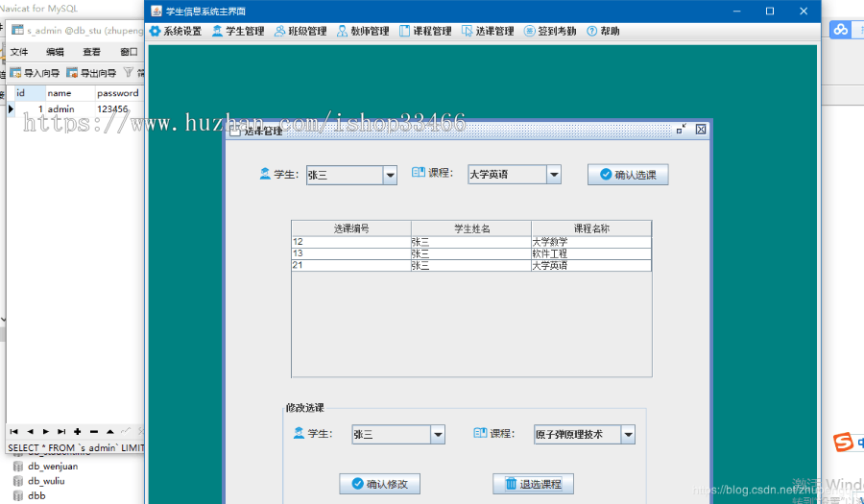Click the password column header in Navicat
The height and width of the screenshot is (504, 864).
(x=120, y=93)
